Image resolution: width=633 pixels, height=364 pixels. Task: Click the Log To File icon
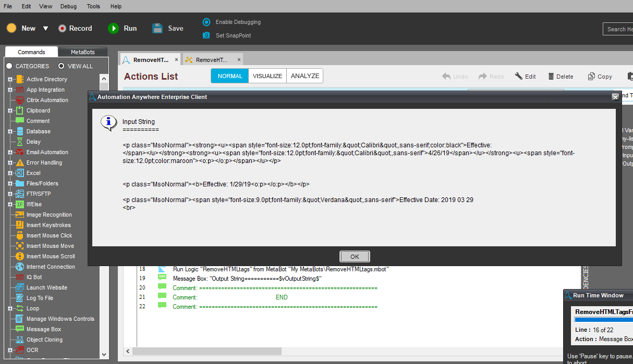tap(20, 298)
